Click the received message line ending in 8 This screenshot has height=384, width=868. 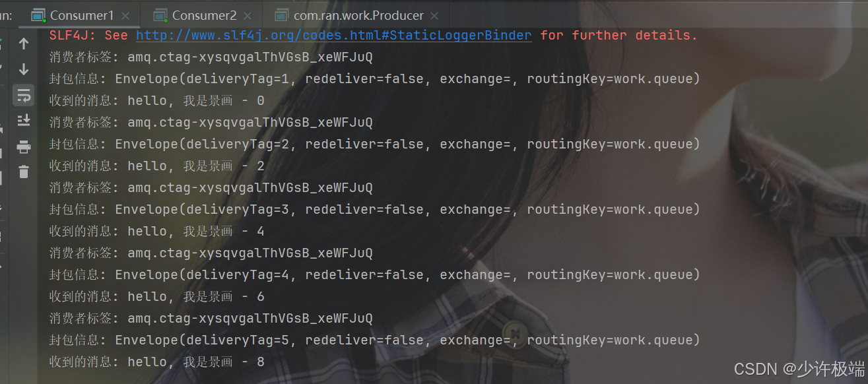point(156,362)
